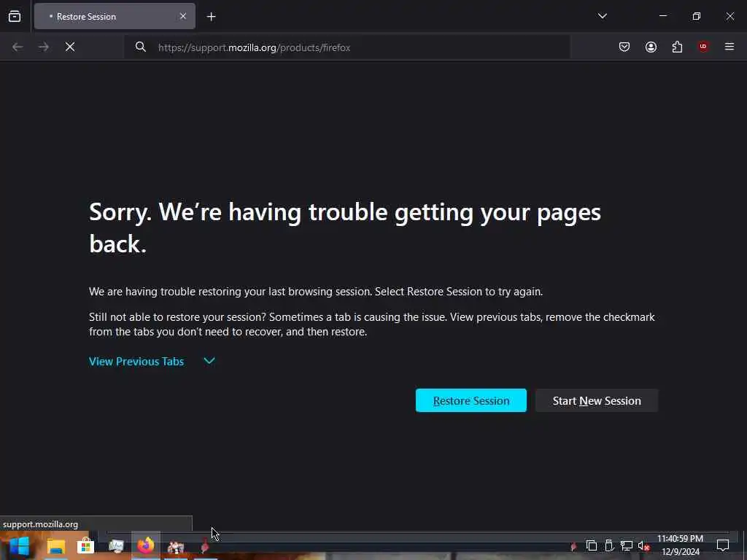Select the Restore Session tab
This screenshot has height=560, width=747.
[x=115, y=16]
